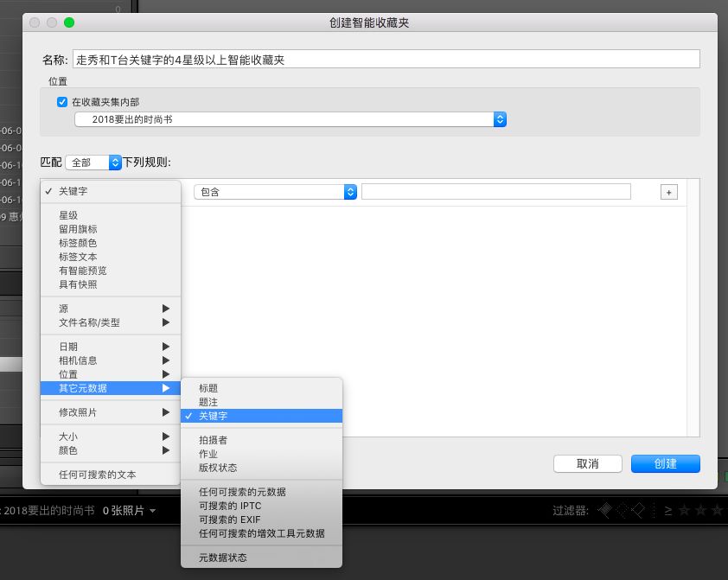
Task: Add a new rule with plus button
Action: click(x=668, y=193)
